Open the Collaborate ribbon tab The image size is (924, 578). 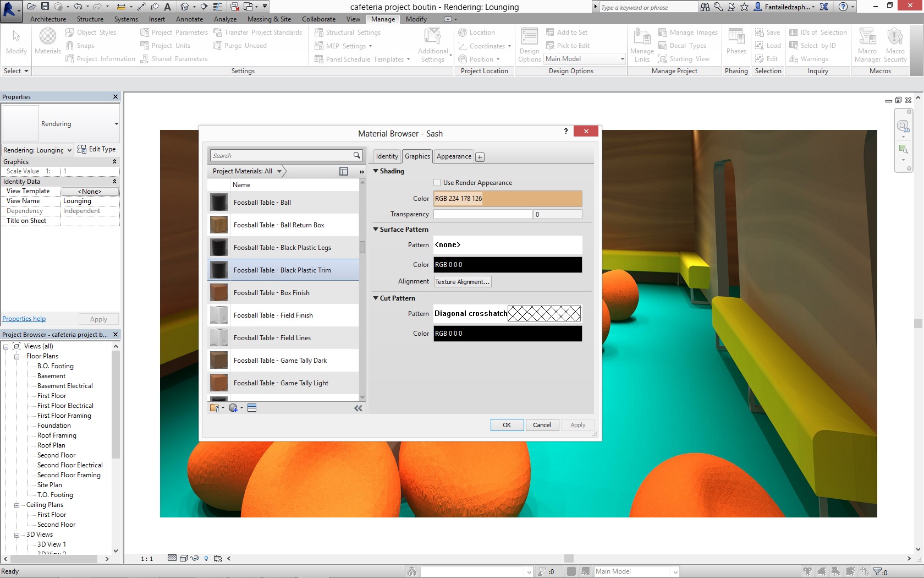point(318,19)
